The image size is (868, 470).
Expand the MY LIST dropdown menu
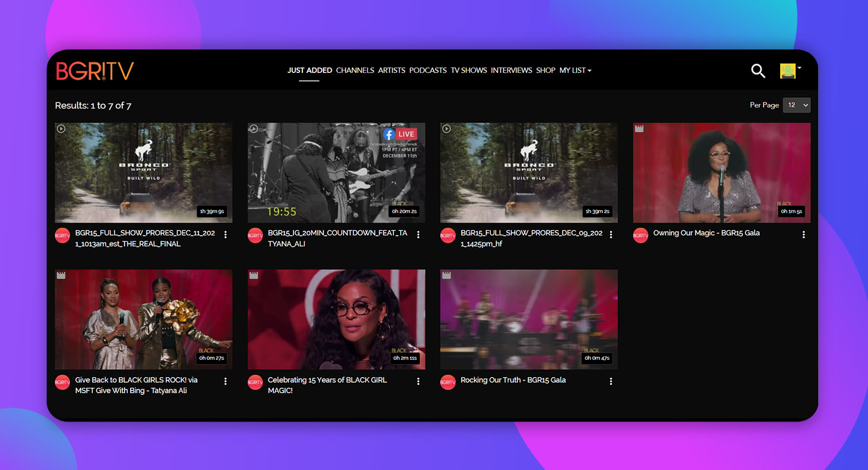[x=575, y=71]
